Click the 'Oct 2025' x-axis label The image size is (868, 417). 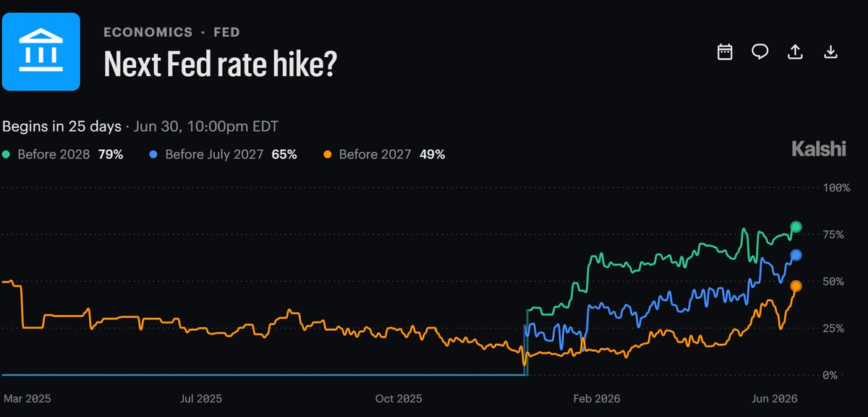[399, 398]
